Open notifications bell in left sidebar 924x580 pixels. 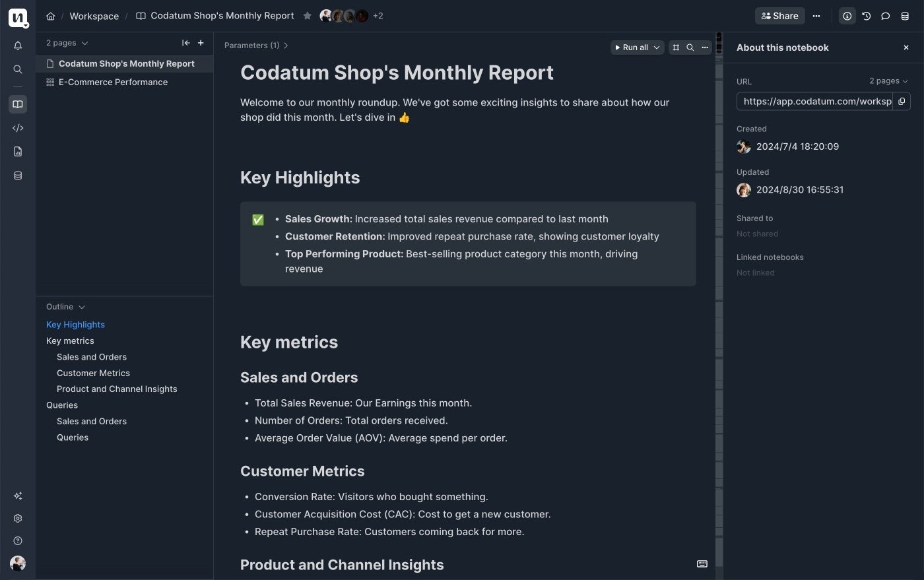(18, 46)
